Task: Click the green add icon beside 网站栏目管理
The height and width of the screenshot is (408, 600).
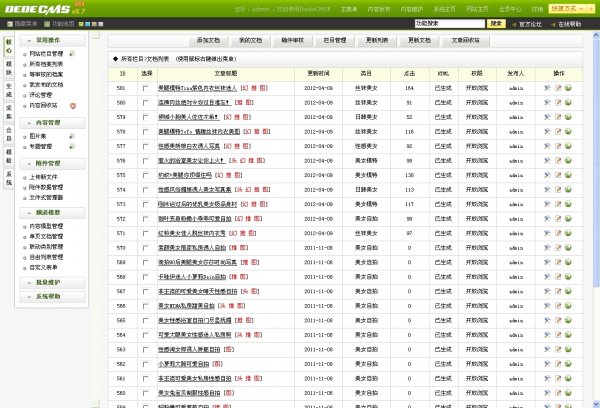Action: click(72, 54)
